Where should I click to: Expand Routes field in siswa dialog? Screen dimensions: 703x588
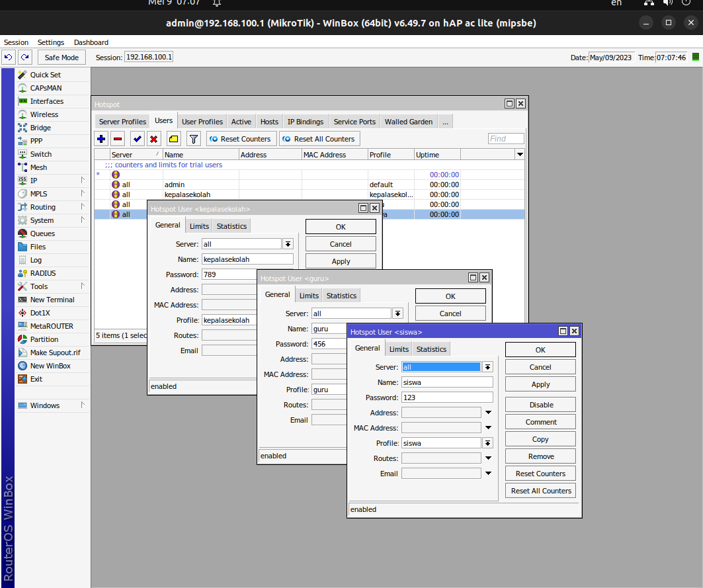point(488,458)
